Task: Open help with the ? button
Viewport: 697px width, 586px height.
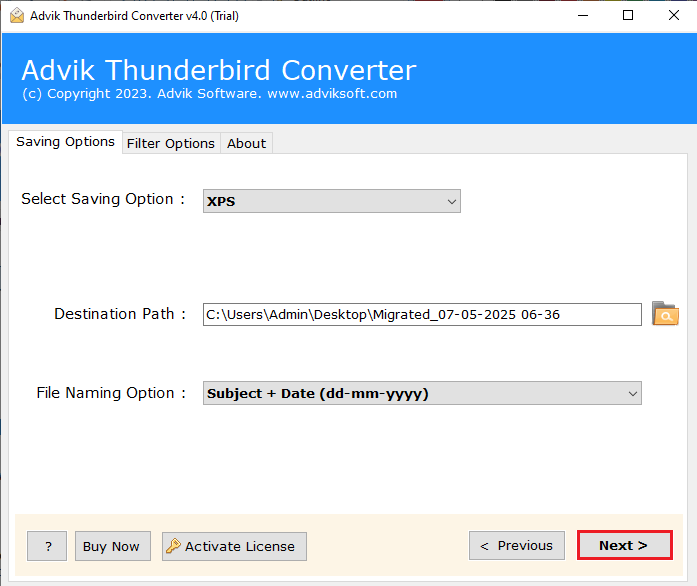Action: [x=47, y=546]
